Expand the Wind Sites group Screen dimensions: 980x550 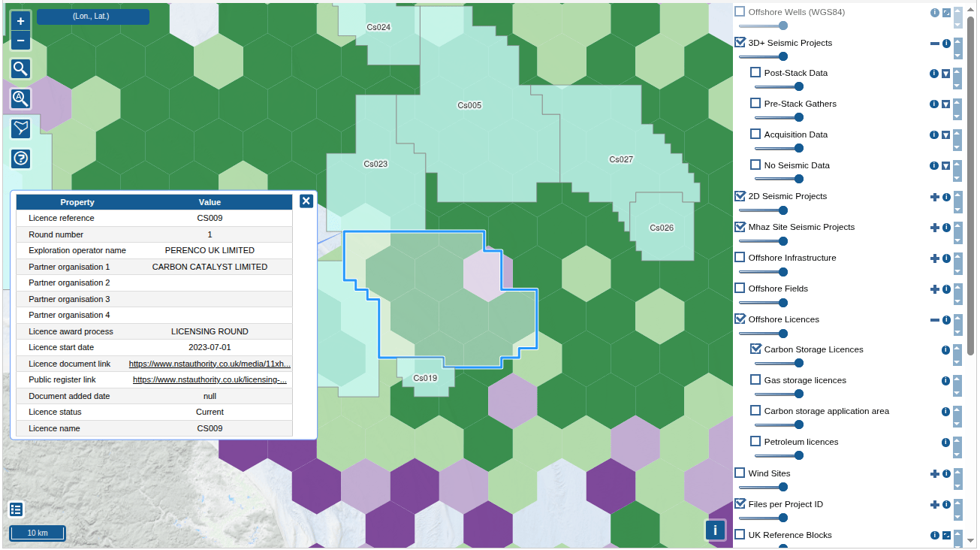(935, 474)
